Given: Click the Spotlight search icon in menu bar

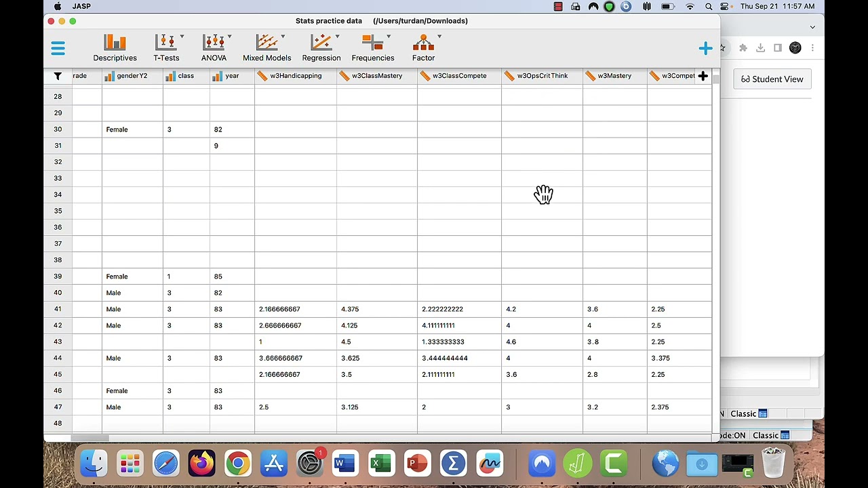Looking at the screenshot, I should point(709,6).
